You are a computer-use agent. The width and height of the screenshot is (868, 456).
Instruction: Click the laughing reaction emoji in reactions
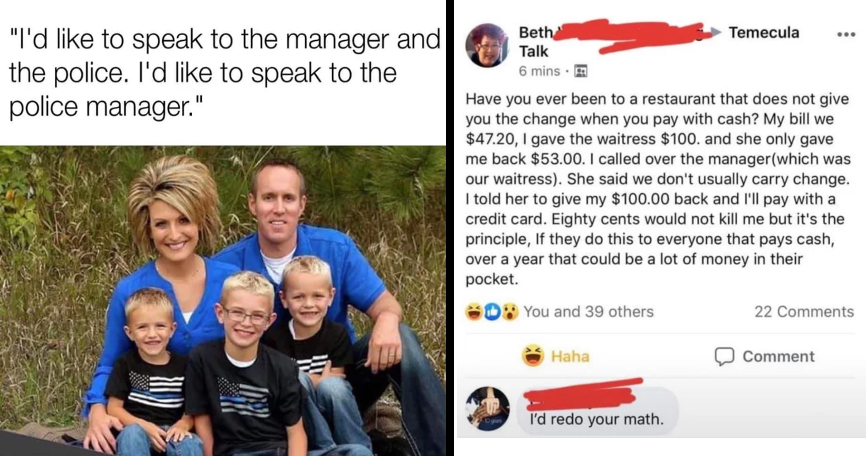pyautogui.click(x=474, y=312)
